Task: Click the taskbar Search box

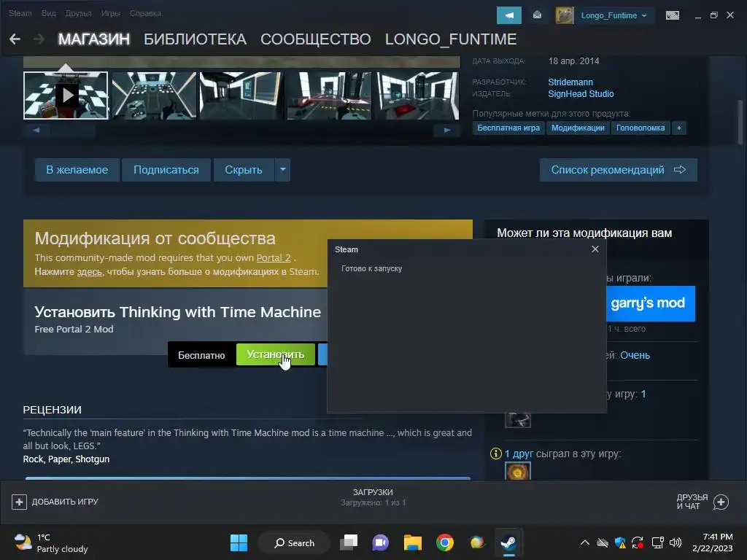Action: pyautogui.click(x=294, y=542)
